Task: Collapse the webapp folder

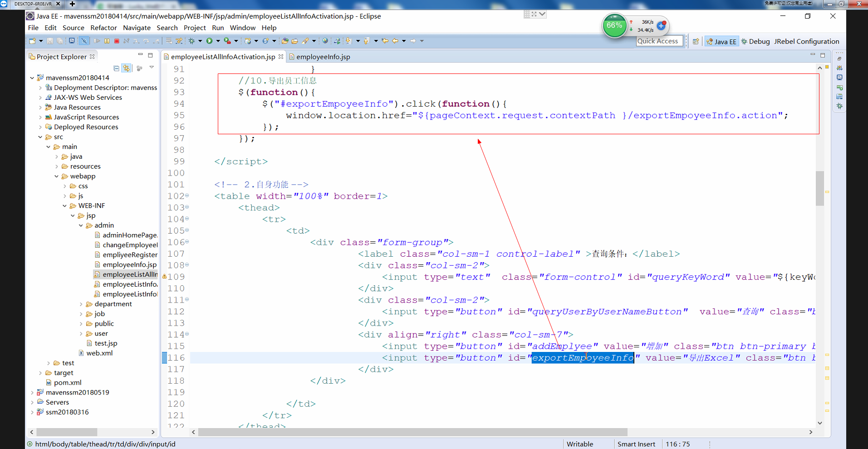Action: [x=56, y=176]
